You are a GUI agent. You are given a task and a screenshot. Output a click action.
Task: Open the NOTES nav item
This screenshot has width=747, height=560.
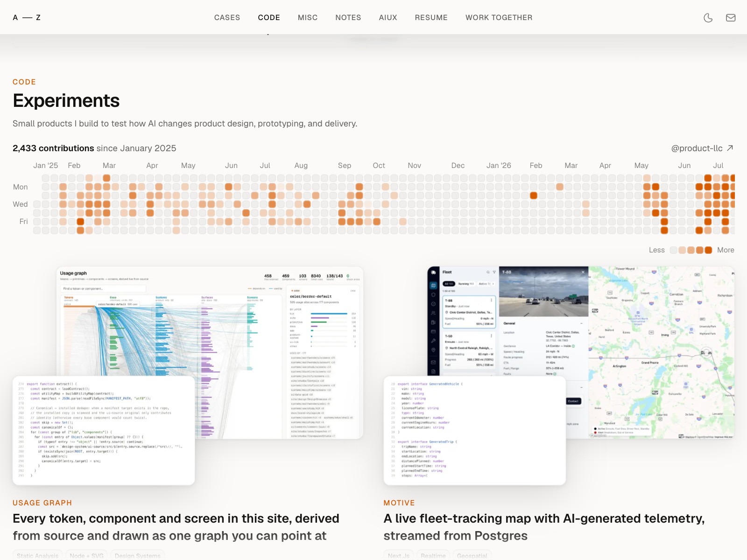[x=348, y=18]
